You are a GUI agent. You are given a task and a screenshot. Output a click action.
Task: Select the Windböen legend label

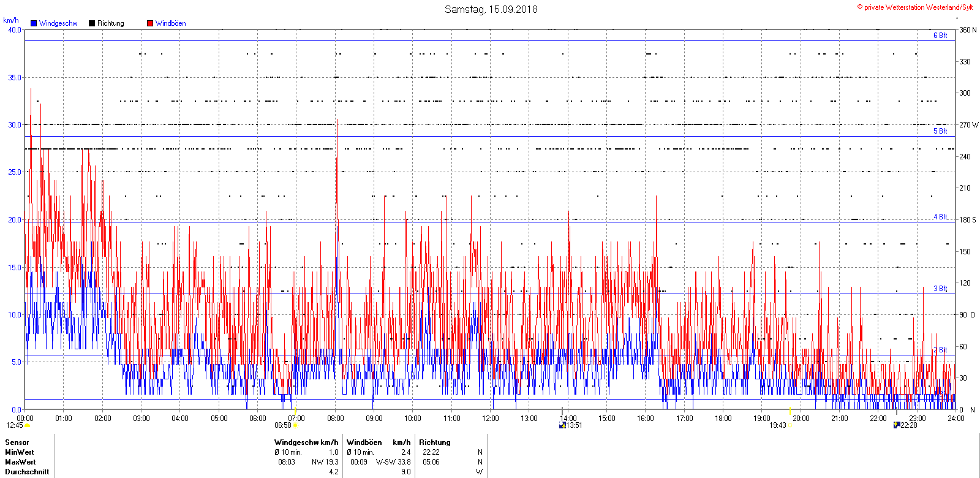(171, 23)
